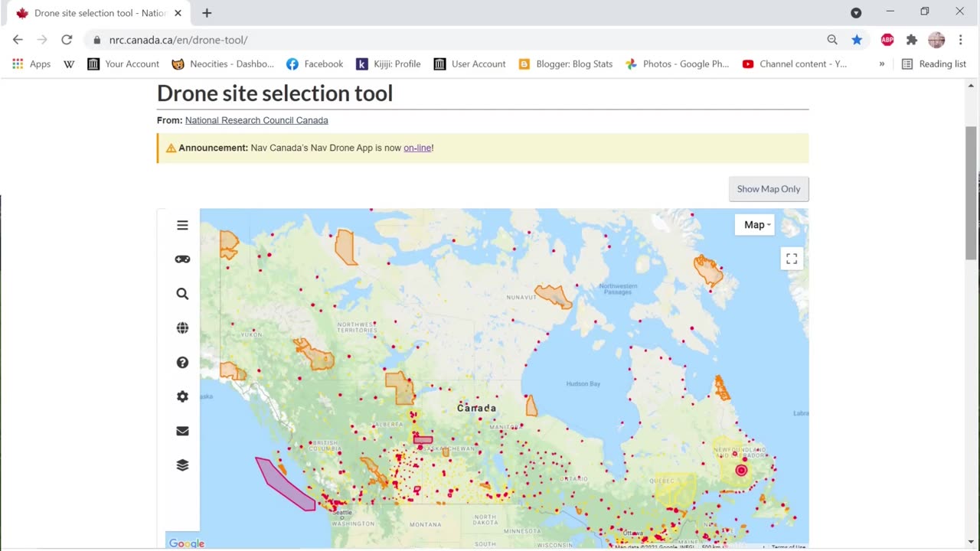Screen dimensions: 980x551
Task: Open National Research Council Canada link
Action: coord(256,120)
